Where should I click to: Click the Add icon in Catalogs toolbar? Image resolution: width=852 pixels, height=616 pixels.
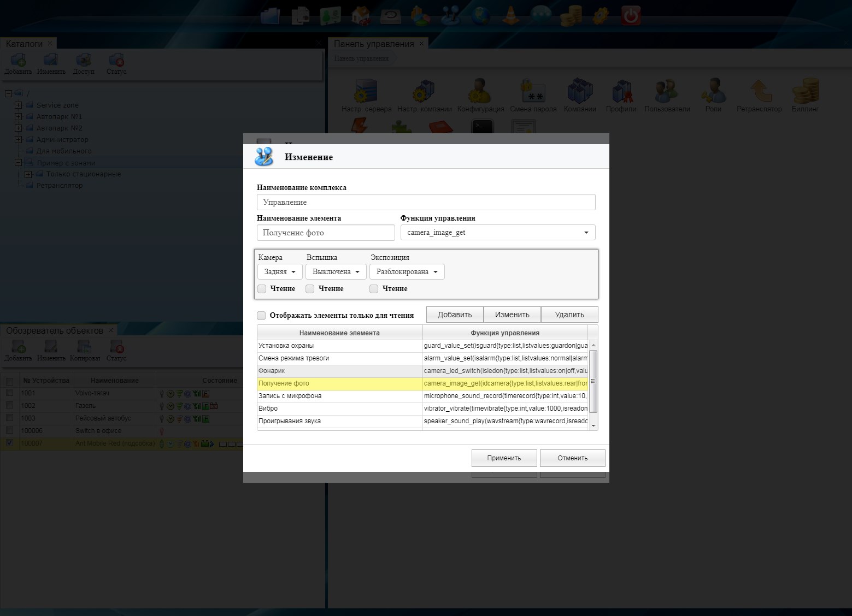(18, 61)
